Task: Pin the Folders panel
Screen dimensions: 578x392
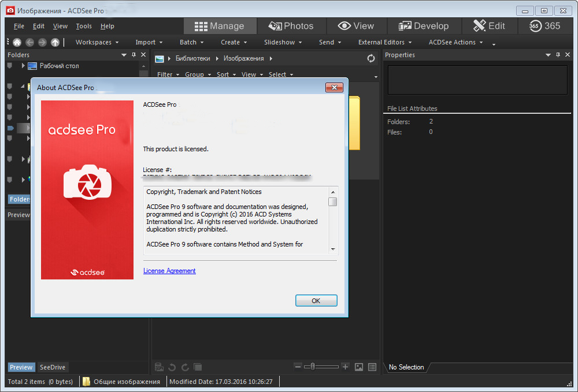Action: coord(134,55)
